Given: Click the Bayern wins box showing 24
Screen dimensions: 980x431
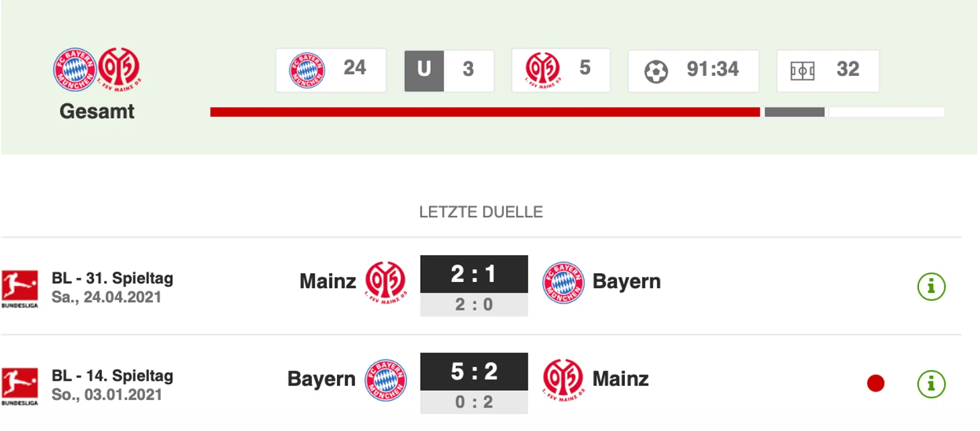Looking at the screenshot, I should click(331, 70).
